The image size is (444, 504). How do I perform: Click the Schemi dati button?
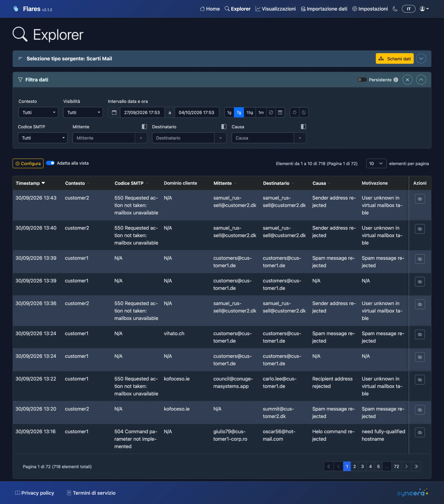[x=395, y=58]
